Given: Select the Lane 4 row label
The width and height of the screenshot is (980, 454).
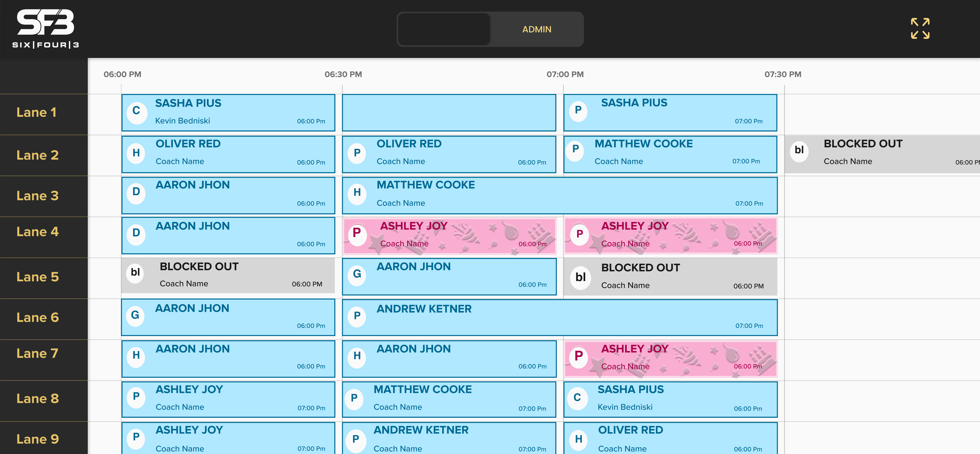Looking at the screenshot, I should 37,232.
